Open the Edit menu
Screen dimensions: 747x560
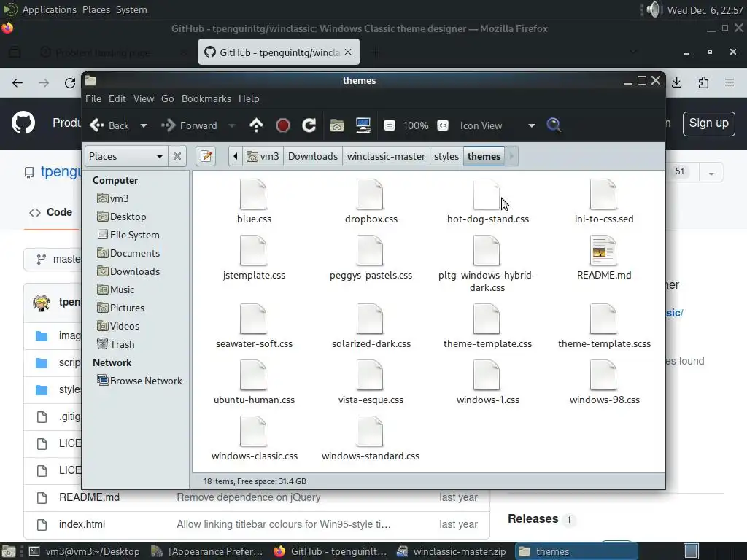coord(117,98)
